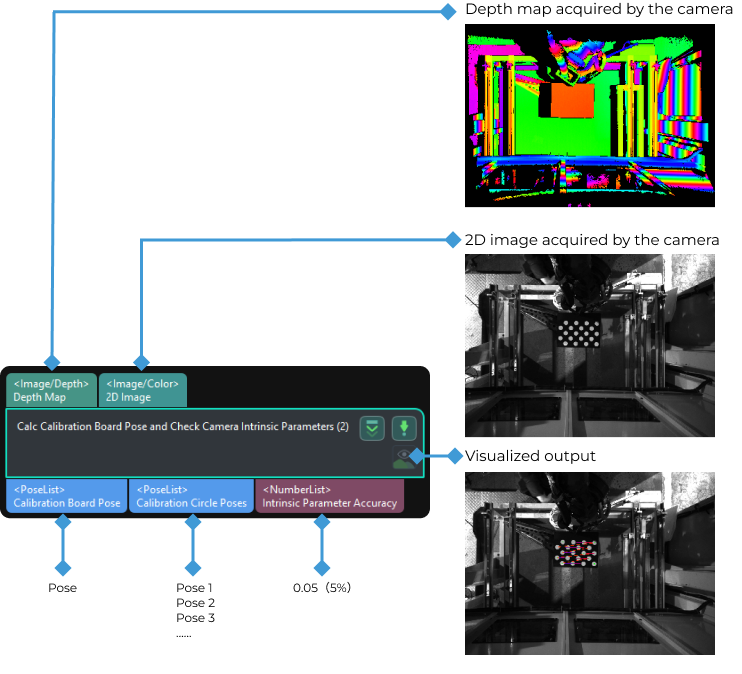Click the Calc Calibration Board Pose step title

pos(183,426)
